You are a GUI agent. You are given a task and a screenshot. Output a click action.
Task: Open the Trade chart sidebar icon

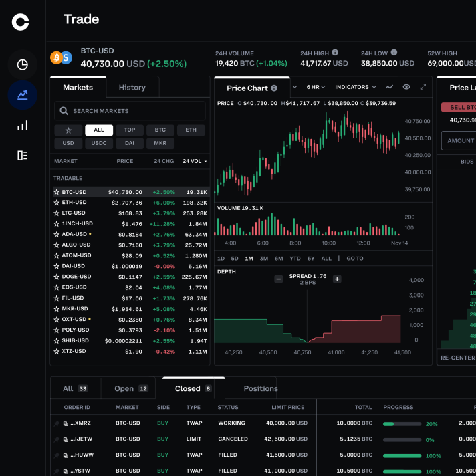coord(23,95)
